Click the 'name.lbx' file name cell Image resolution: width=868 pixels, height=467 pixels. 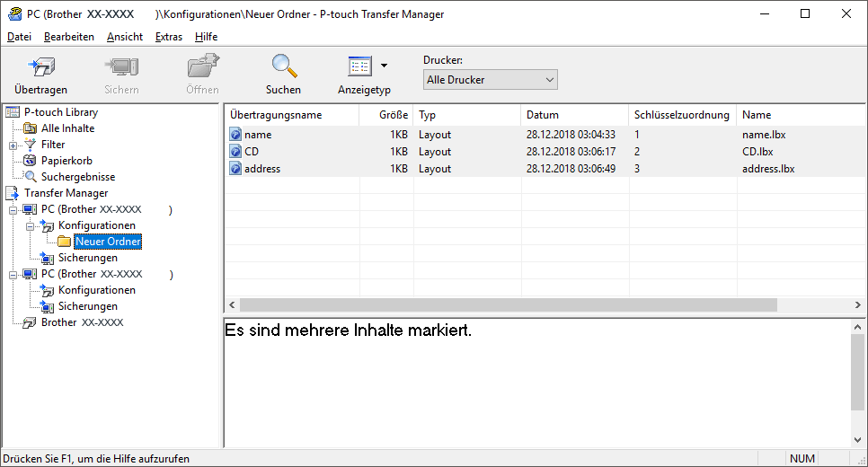pos(764,135)
